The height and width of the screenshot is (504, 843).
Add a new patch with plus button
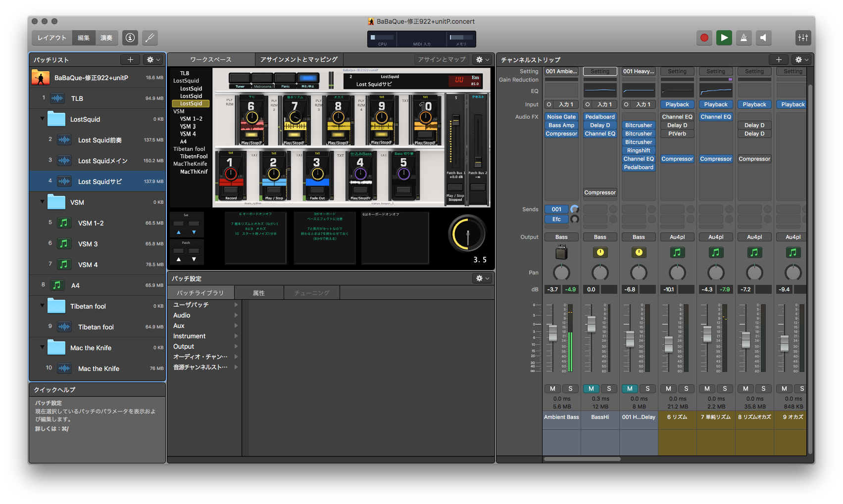[130, 60]
